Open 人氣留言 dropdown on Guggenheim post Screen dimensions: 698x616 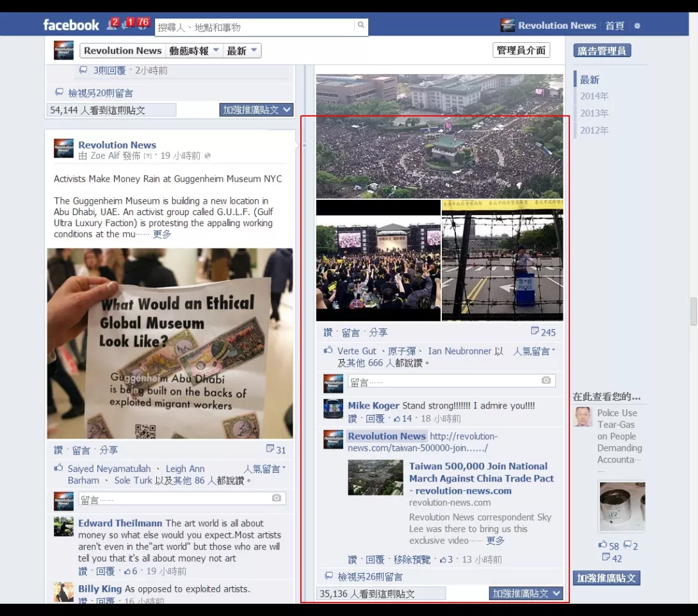coord(265,469)
